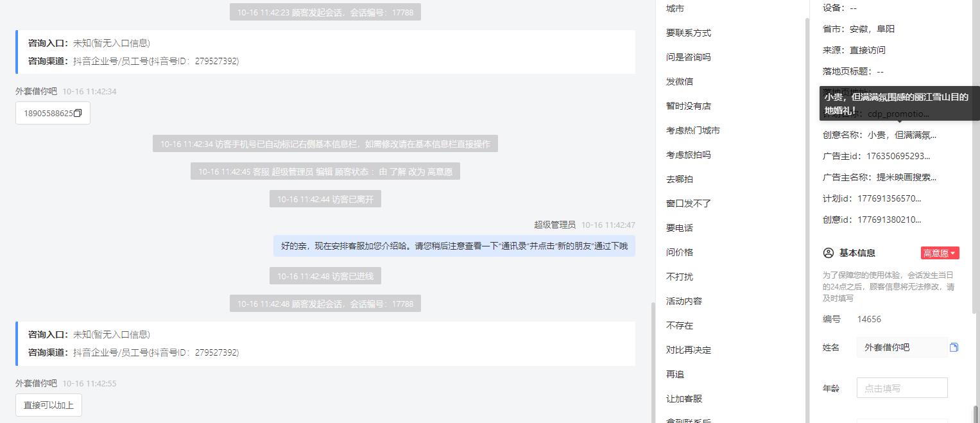Click the 落地页标题 entry
Image resolution: width=980 pixels, height=423 pixels.
point(853,71)
